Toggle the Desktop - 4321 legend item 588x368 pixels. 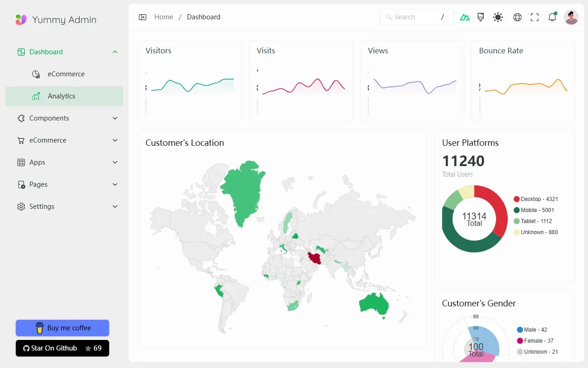coord(536,199)
